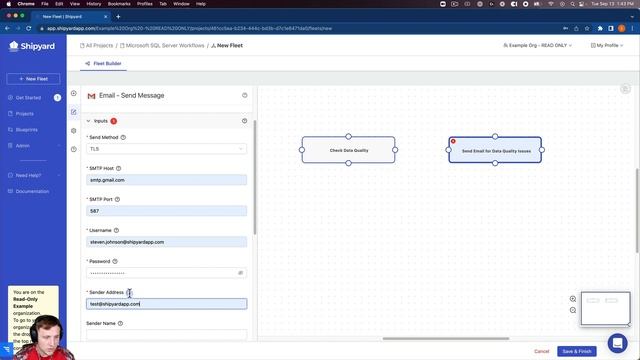Click the Shipyard logo in sidebar
The width and height of the screenshot is (640, 360).
tap(32, 46)
